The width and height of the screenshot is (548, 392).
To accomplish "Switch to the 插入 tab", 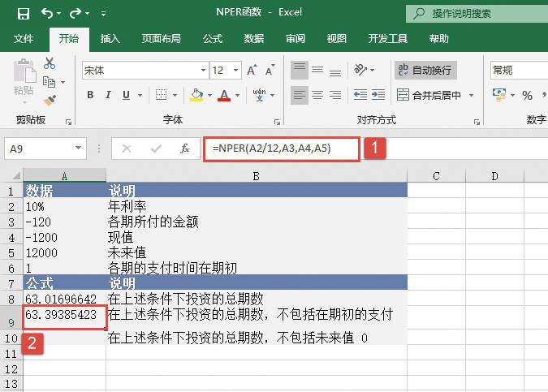I will (110, 39).
